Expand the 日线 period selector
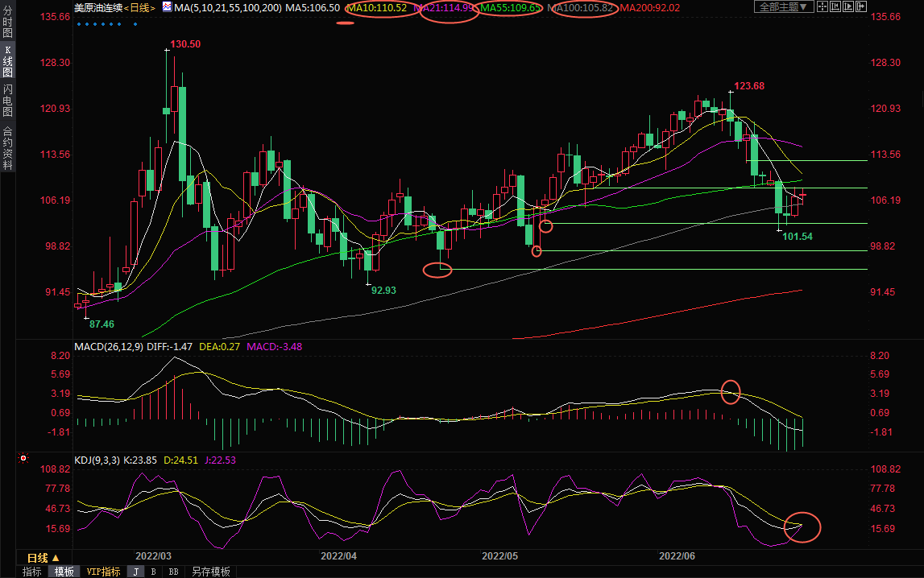 tap(44, 558)
